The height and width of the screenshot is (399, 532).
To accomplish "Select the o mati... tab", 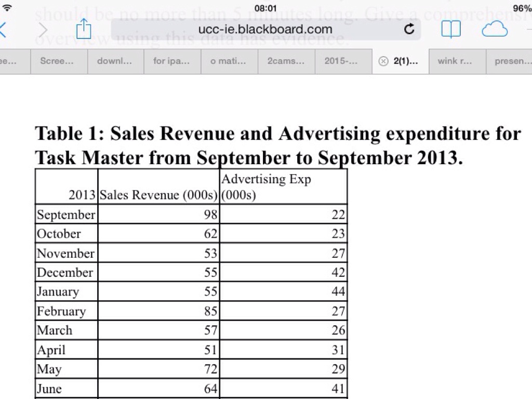I will (228, 61).
